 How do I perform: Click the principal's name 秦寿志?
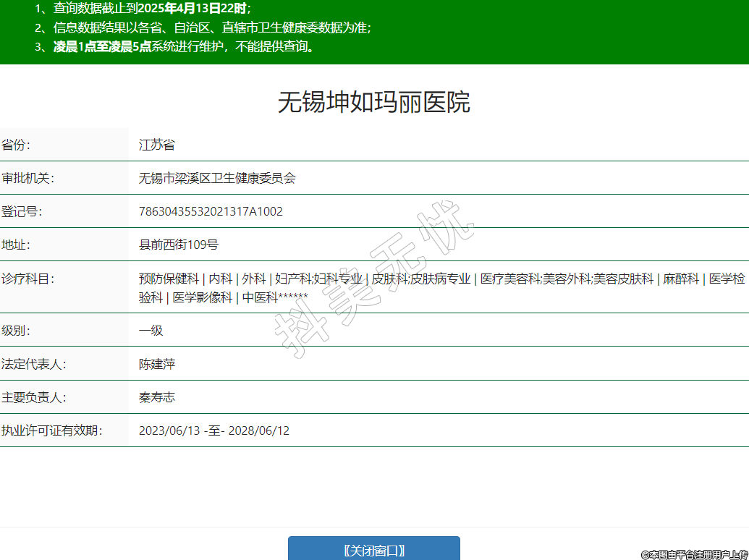[x=157, y=397]
